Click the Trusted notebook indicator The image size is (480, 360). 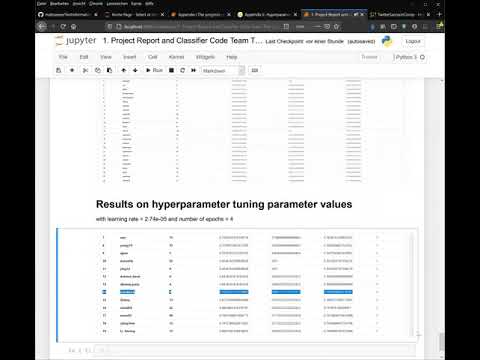click(x=369, y=57)
